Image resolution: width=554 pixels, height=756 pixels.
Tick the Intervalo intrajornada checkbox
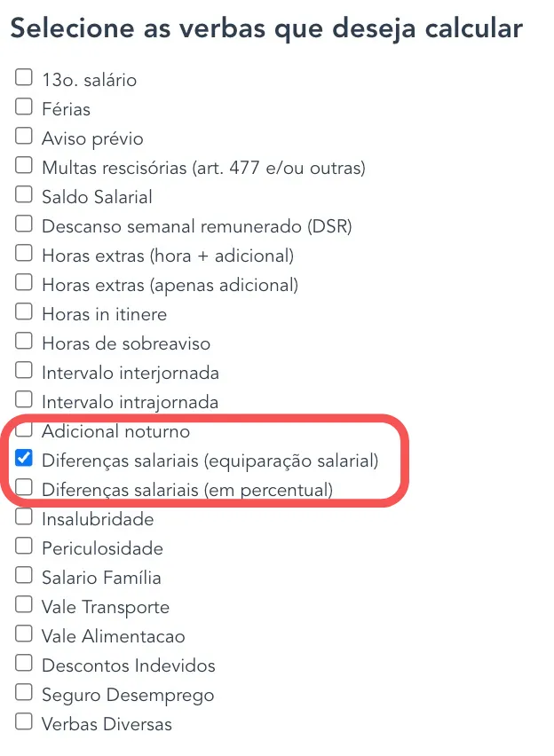24,400
